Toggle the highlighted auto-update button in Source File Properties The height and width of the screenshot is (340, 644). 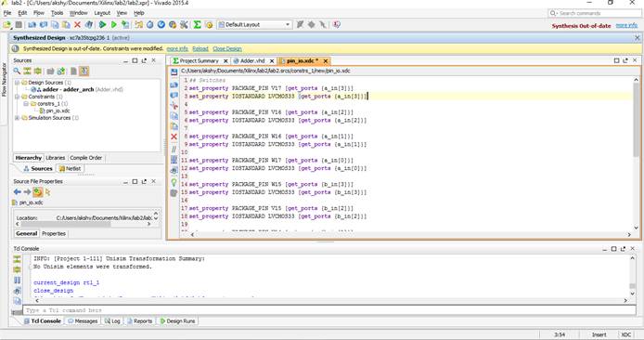point(37,192)
